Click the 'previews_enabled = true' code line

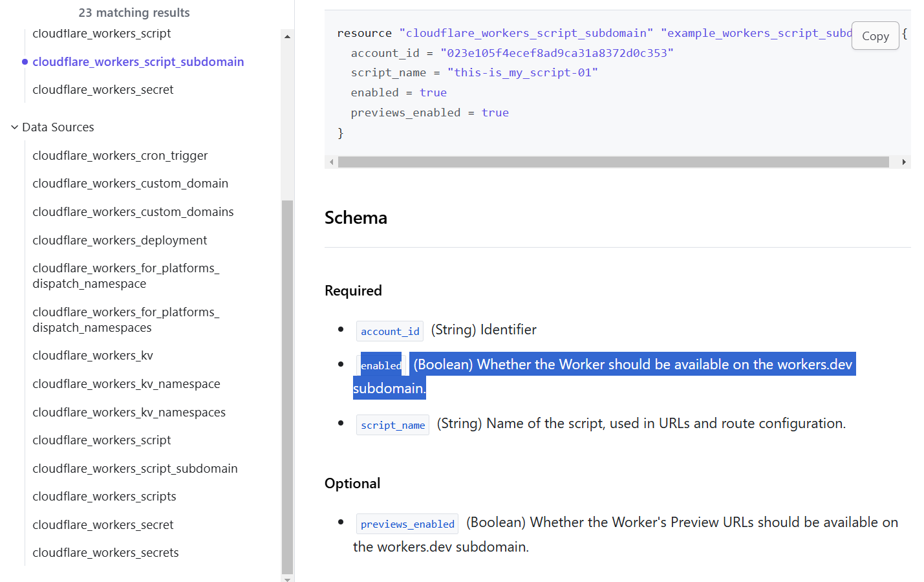(429, 113)
